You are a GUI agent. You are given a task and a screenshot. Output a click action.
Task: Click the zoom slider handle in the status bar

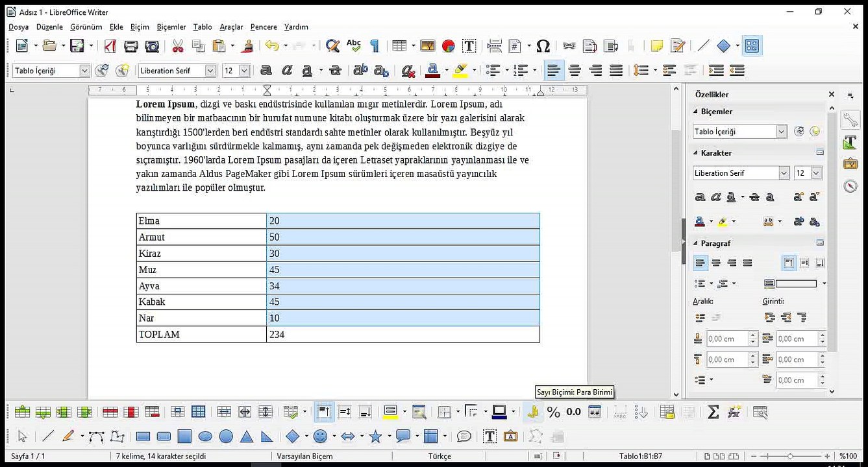tap(789, 456)
